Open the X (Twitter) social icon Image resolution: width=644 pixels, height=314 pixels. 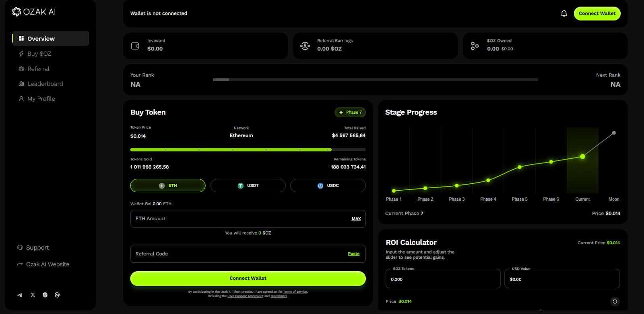(33, 295)
